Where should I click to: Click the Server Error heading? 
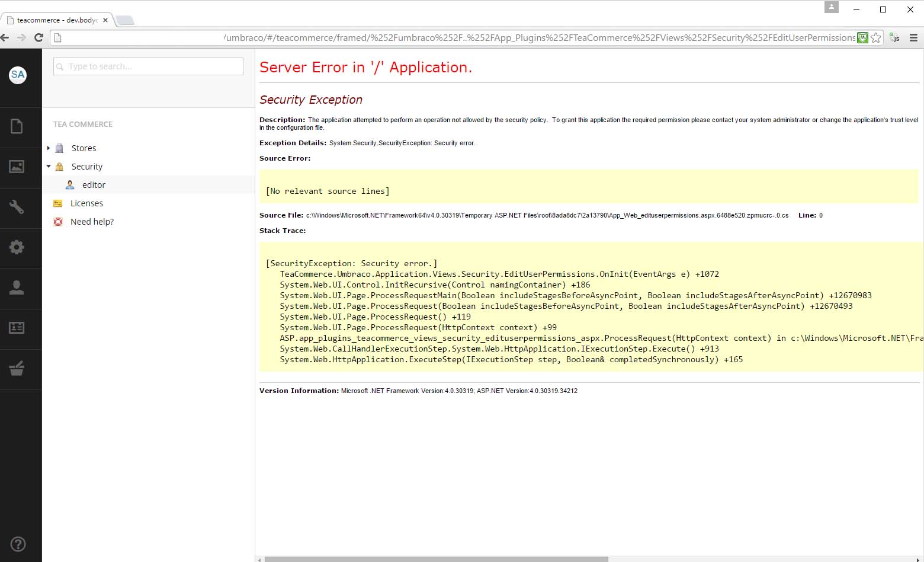click(365, 68)
